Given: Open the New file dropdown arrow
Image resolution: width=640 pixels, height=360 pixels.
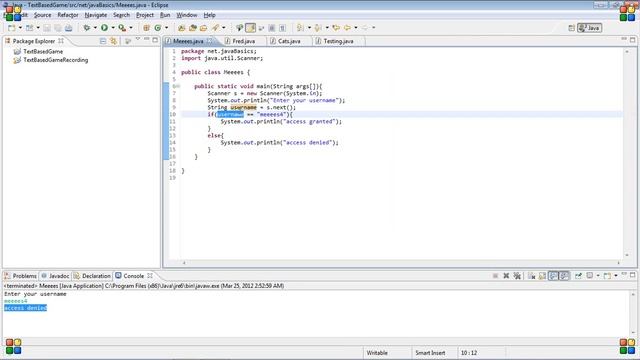Looking at the screenshot, I should (20, 28).
